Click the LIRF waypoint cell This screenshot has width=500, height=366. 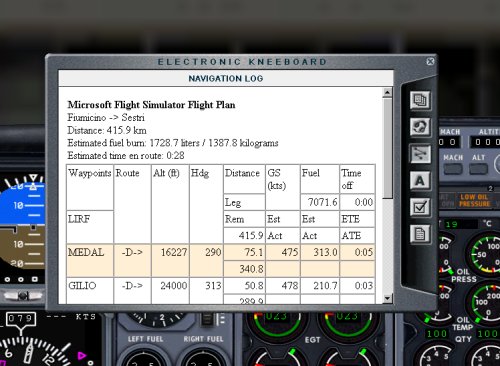point(90,227)
